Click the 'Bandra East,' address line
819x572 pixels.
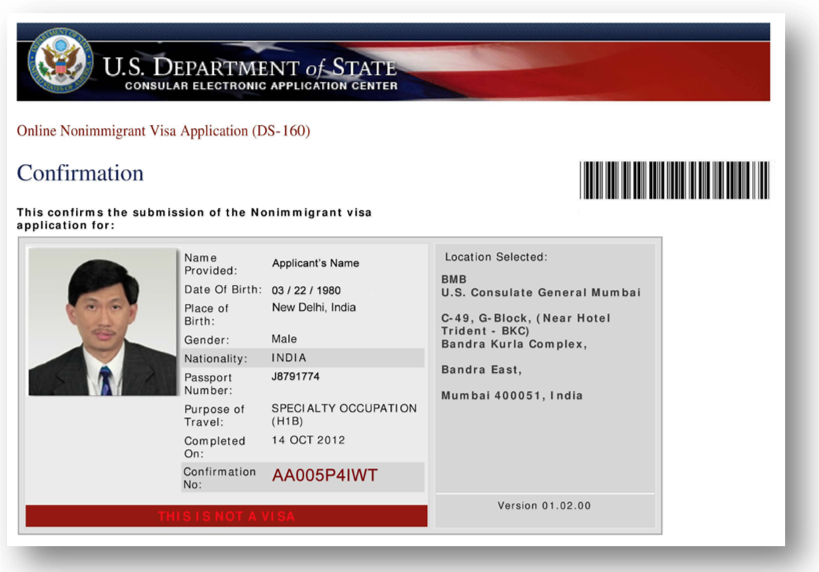pyautogui.click(x=481, y=370)
